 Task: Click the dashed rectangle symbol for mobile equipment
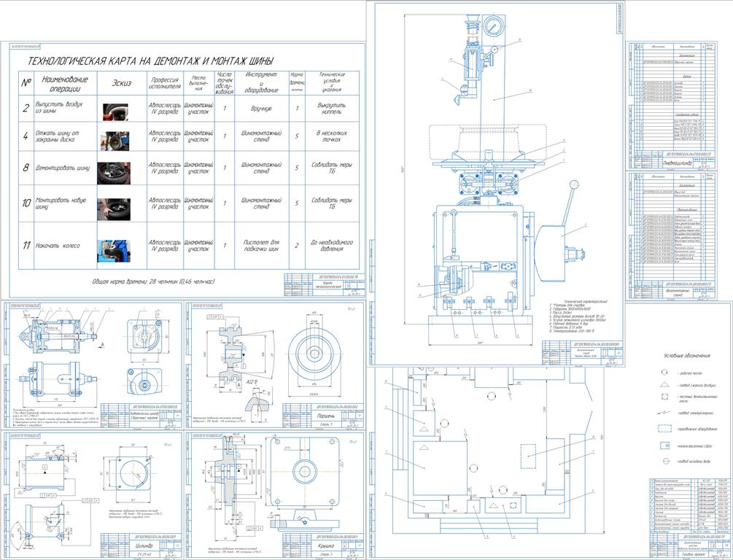point(665,428)
